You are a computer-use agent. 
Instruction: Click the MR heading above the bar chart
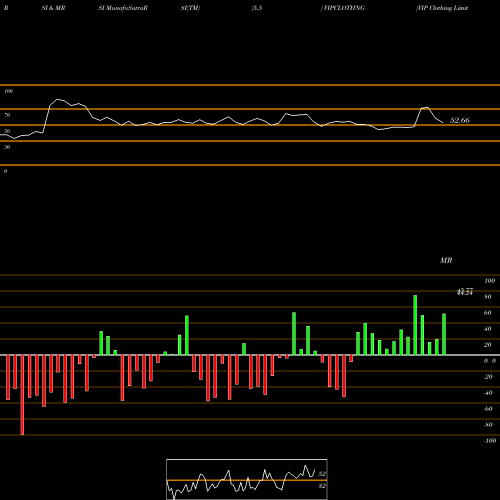(x=446, y=260)
